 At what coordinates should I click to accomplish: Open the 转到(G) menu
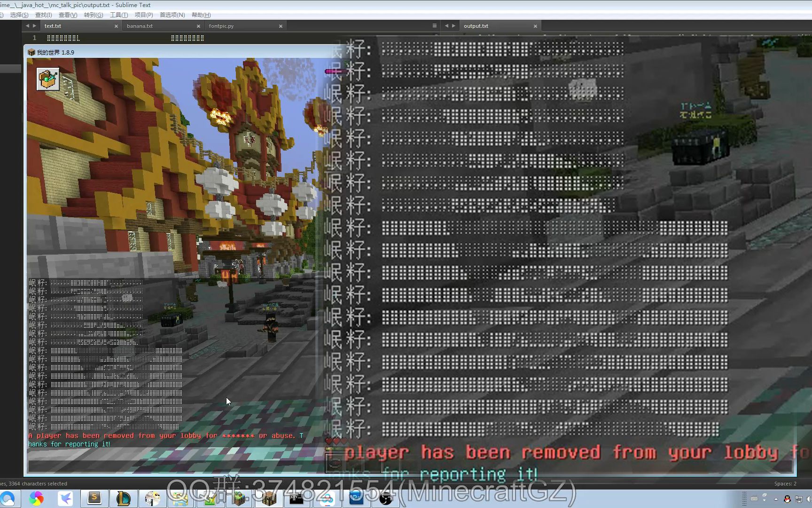tap(94, 15)
